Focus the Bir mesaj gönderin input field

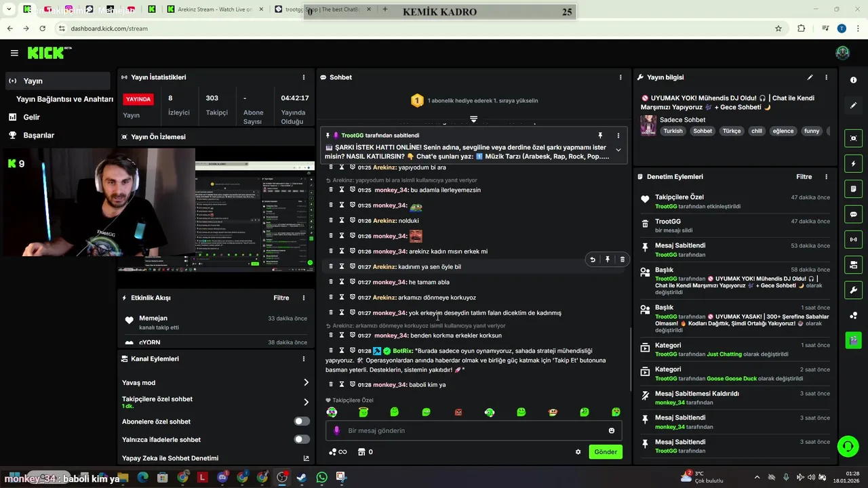475,430
